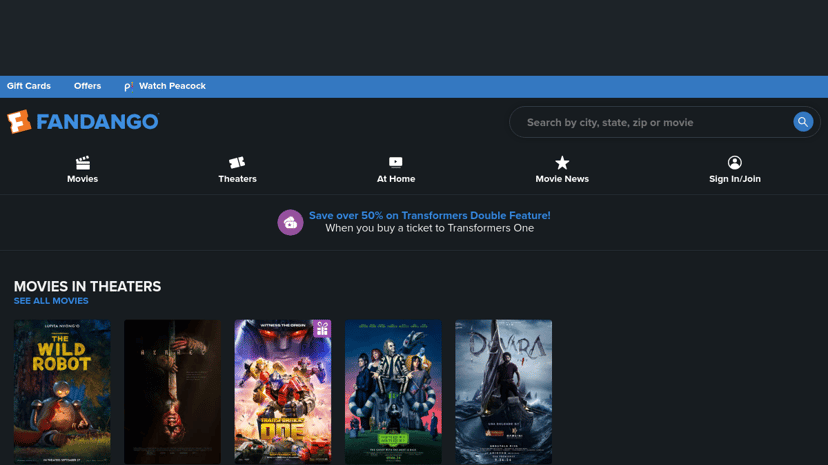
Task: Open the dark upside-down figure horror poster
Action: pos(173,392)
